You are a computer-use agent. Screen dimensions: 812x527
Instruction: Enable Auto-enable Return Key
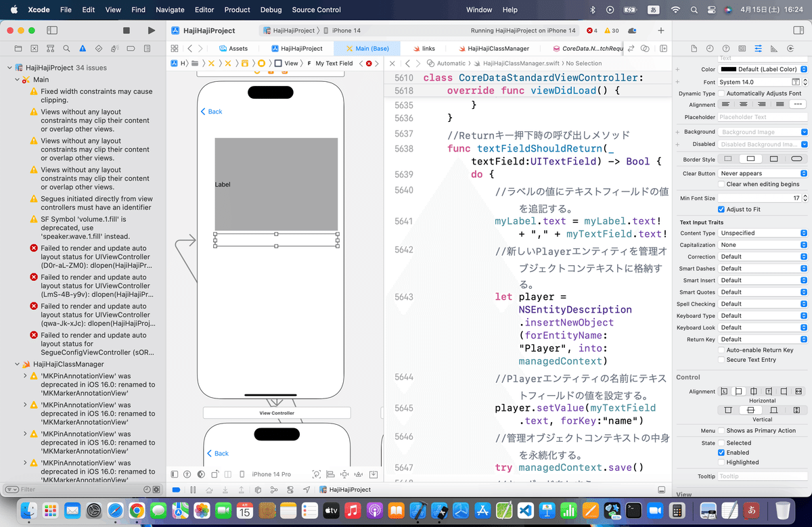click(721, 350)
